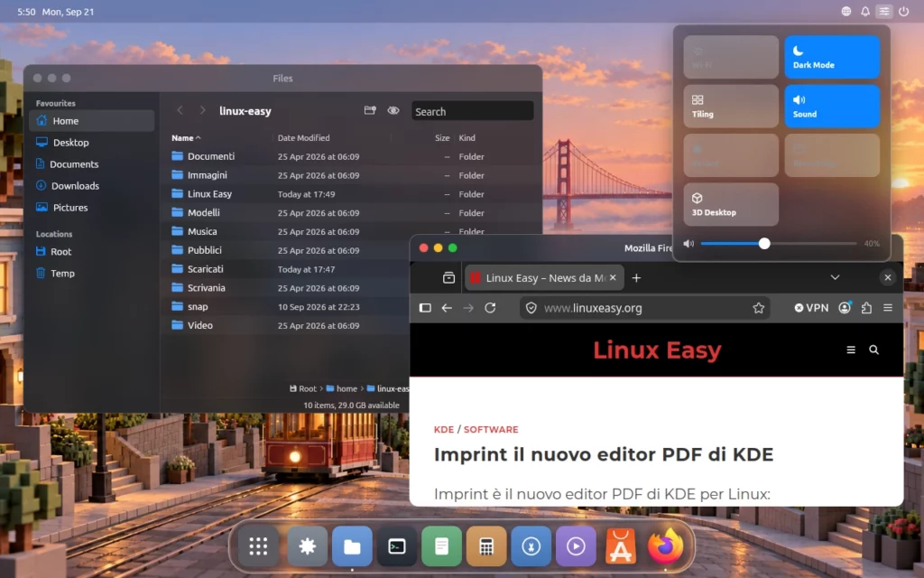The height and width of the screenshot is (578, 924).
Task: Open the notifications bell in top bar
Action: pyautogui.click(x=865, y=11)
